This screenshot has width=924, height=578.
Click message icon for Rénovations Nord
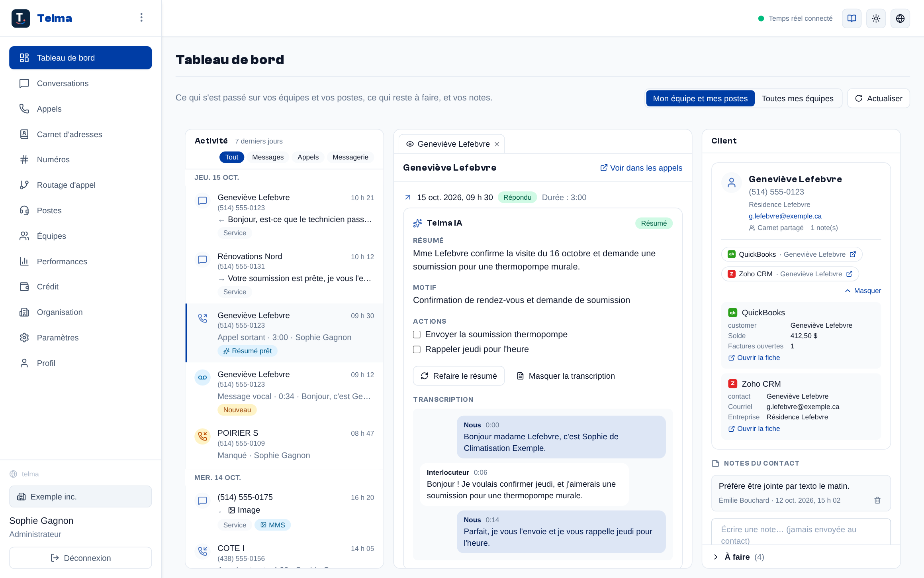tap(202, 260)
